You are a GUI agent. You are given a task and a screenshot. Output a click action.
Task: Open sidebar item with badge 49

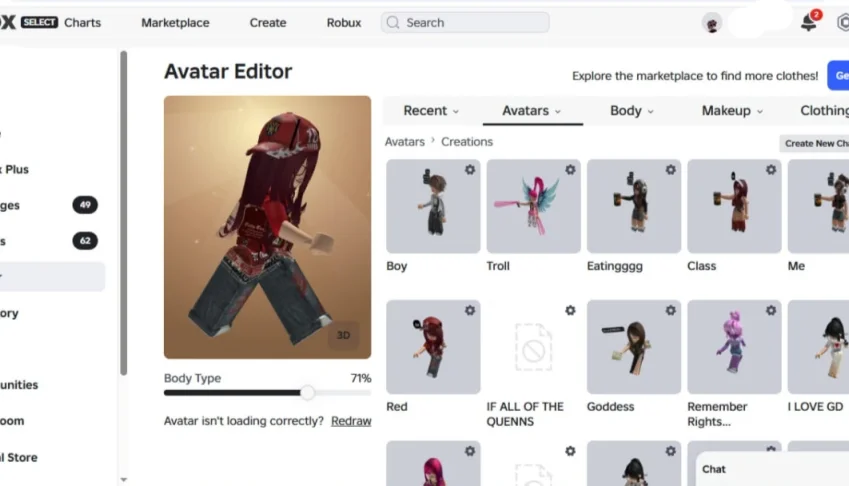49,205
